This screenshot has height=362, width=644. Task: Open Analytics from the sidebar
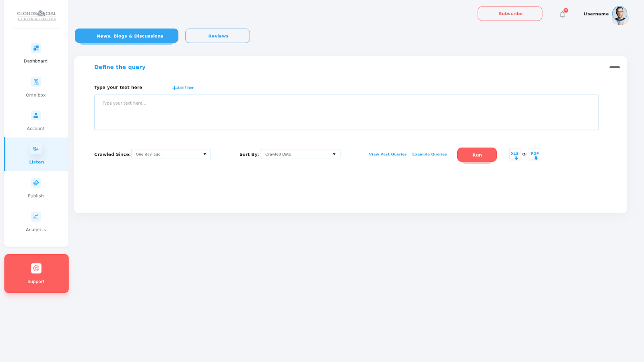coord(36,217)
